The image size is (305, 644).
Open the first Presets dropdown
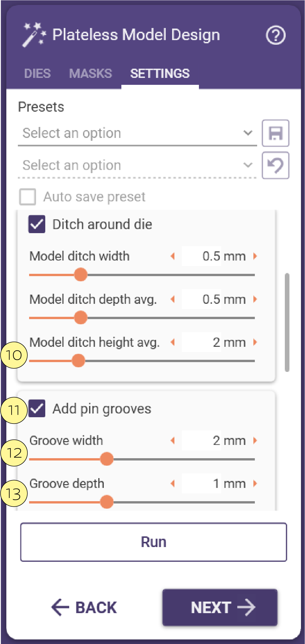click(x=137, y=133)
